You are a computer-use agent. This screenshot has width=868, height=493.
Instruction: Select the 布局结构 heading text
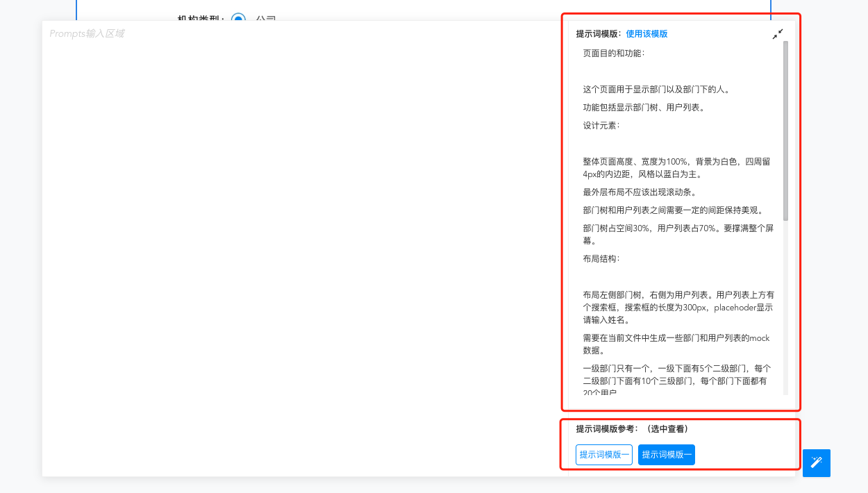[x=603, y=258]
